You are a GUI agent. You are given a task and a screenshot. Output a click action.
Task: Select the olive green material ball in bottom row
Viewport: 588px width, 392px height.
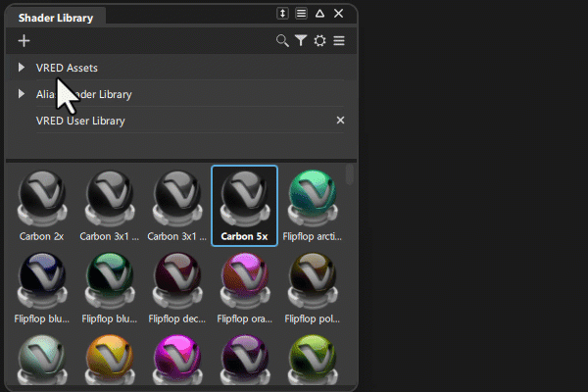point(313,360)
